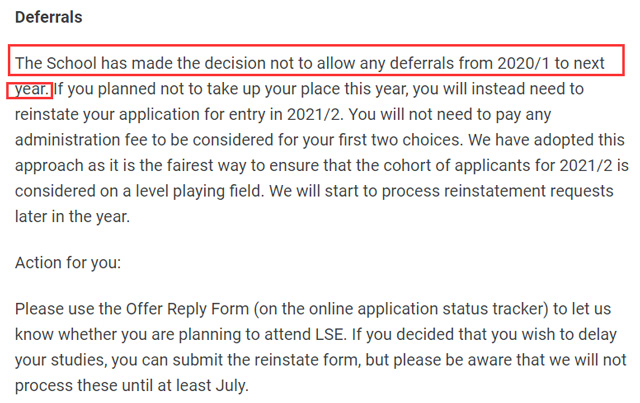Click the phrase "online application status tracker"

tap(428, 309)
